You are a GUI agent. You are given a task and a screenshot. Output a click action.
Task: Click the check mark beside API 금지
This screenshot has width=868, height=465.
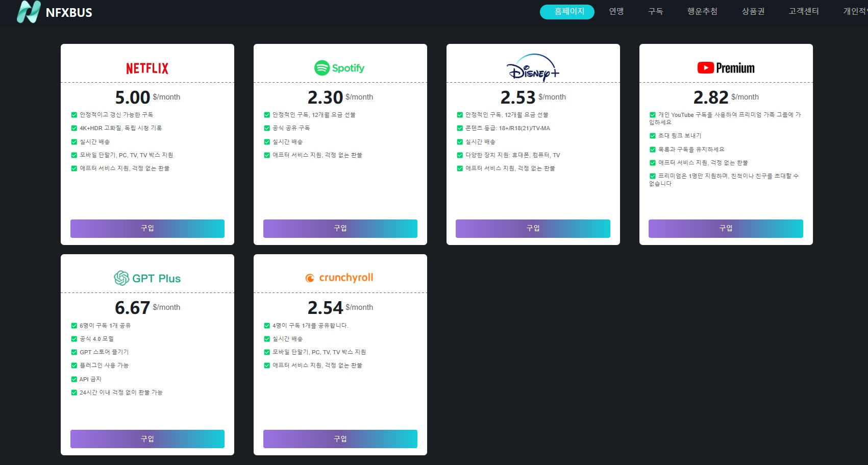click(x=74, y=379)
